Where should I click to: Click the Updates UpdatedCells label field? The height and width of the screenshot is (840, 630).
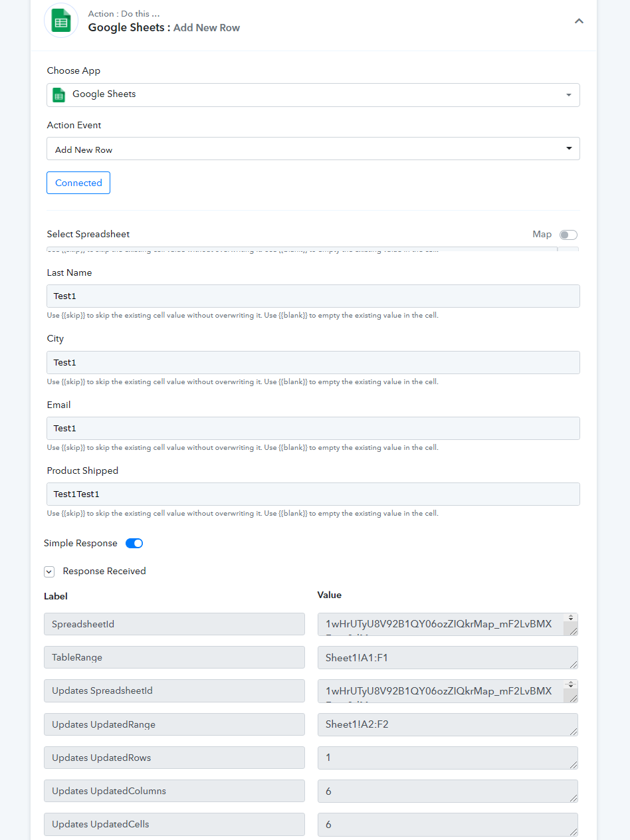pos(174,824)
